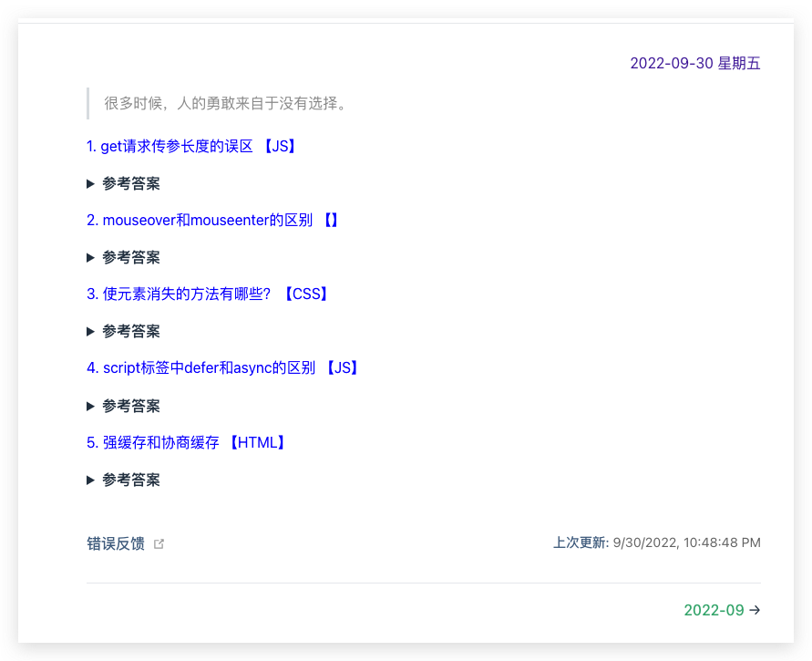The width and height of the screenshot is (812, 661).
Task: Open question 2 link mouseover和mouseenter的区别
Action: coord(199,220)
